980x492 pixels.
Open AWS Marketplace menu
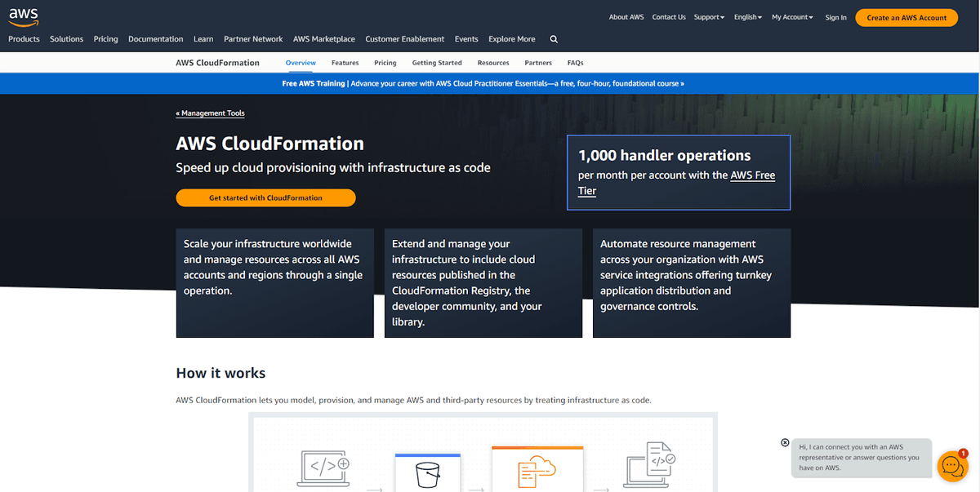coord(324,39)
